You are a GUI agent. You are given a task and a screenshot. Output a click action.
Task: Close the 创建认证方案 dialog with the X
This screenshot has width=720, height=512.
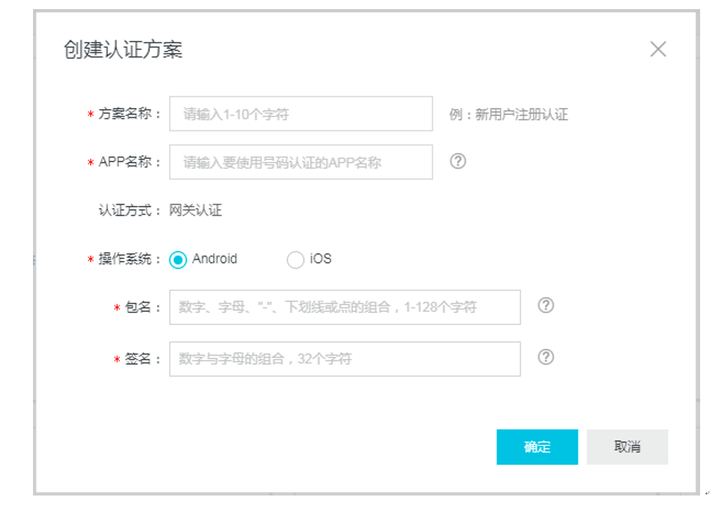[657, 49]
